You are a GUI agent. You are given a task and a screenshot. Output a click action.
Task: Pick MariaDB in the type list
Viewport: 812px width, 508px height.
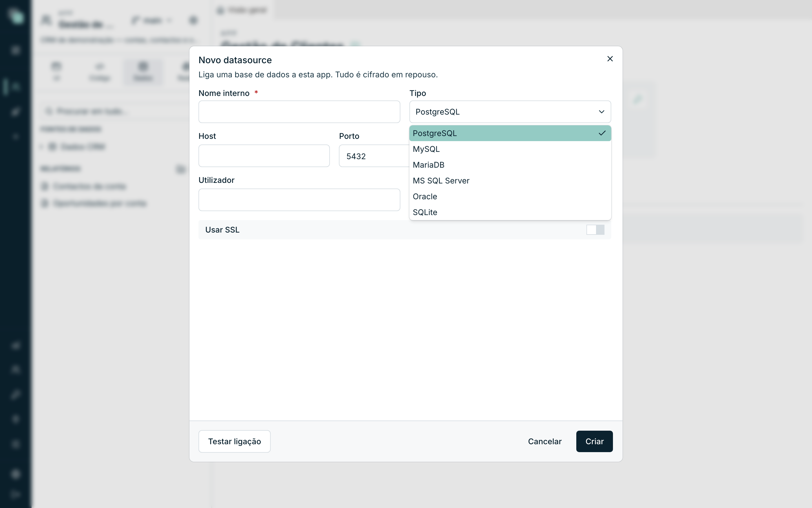click(x=510, y=165)
